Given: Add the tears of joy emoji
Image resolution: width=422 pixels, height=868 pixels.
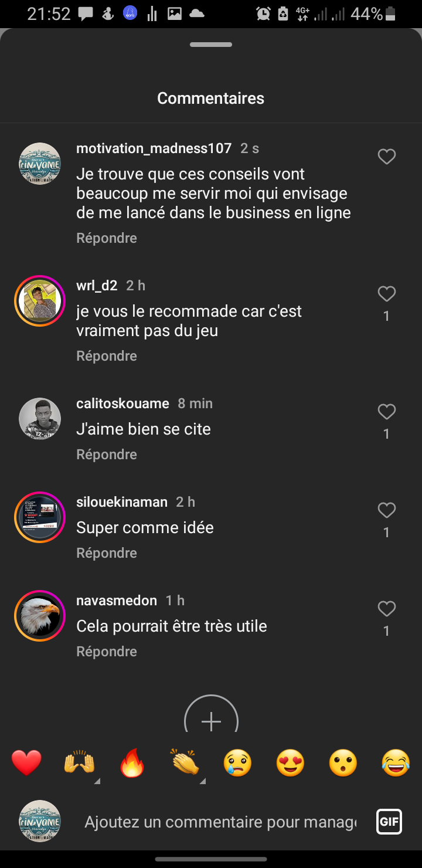Looking at the screenshot, I should 396,764.
